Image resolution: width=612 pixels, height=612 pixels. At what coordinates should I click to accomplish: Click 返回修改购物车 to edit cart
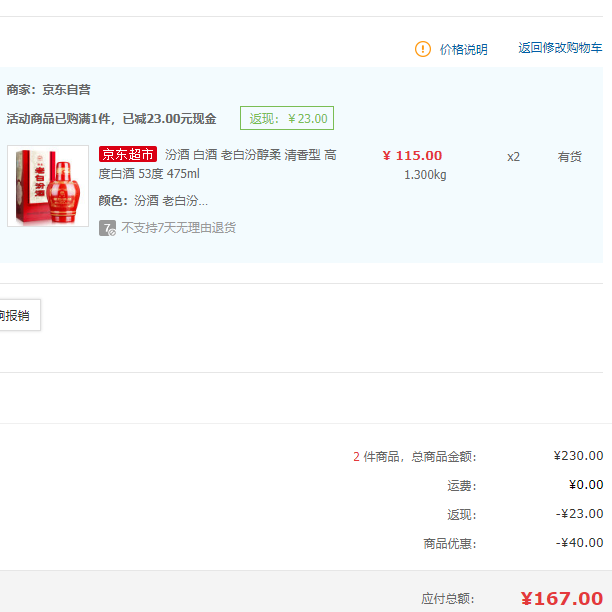[x=560, y=48]
